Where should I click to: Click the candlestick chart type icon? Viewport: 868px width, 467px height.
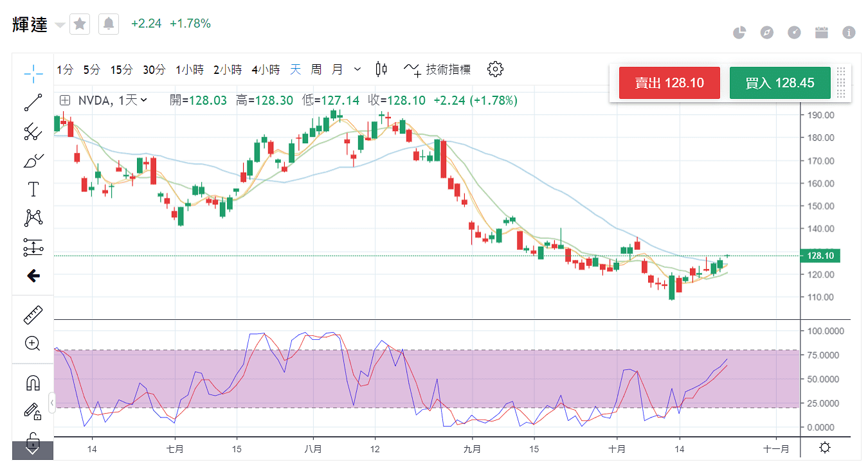click(381, 69)
